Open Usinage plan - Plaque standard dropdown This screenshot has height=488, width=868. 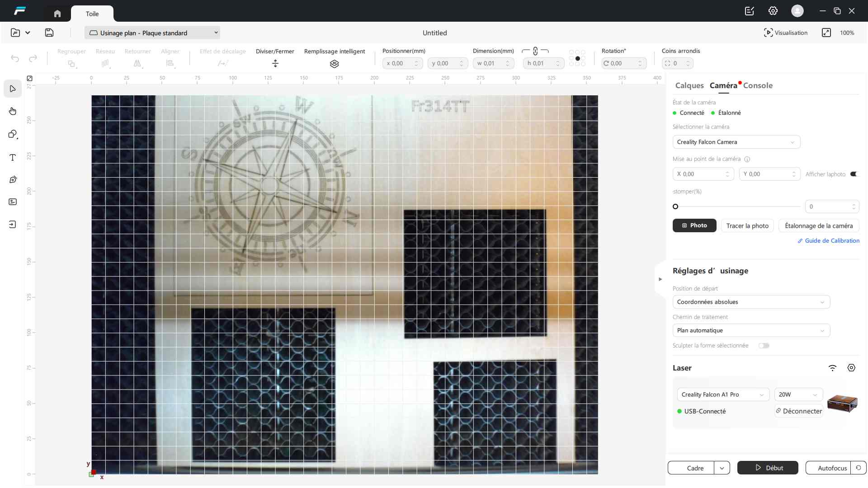(152, 33)
